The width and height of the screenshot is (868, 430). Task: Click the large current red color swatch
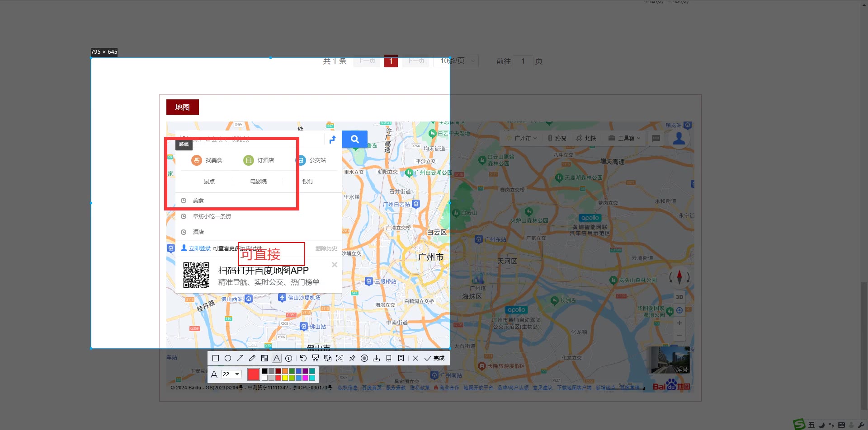tap(254, 374)
